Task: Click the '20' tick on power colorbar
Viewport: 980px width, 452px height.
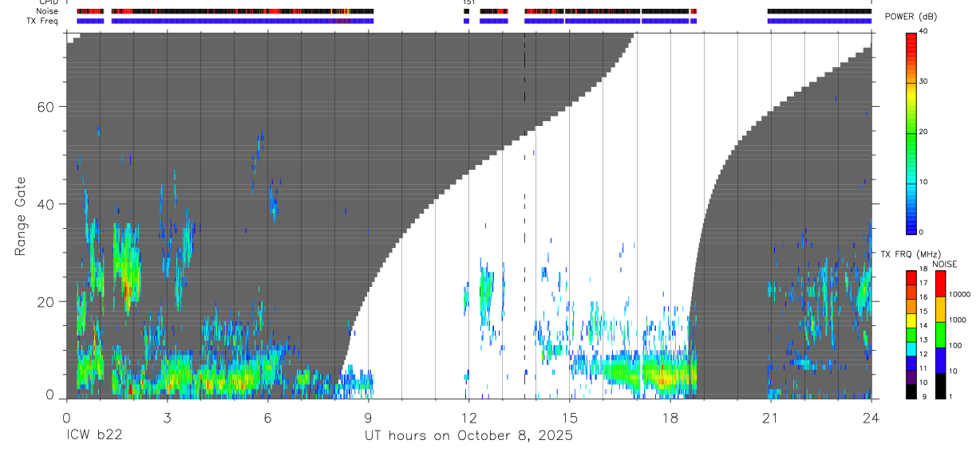Action: point(924,132)
